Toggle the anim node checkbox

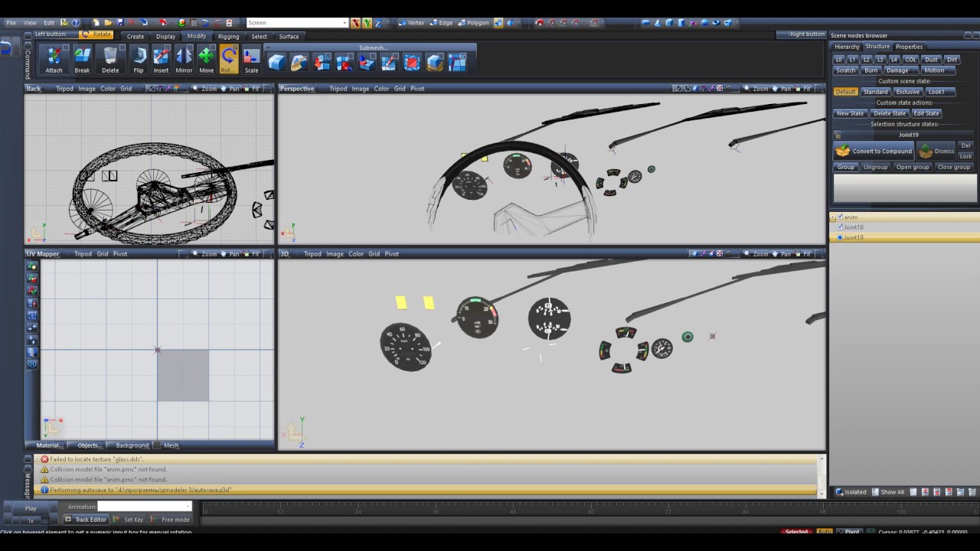point(840,217)
